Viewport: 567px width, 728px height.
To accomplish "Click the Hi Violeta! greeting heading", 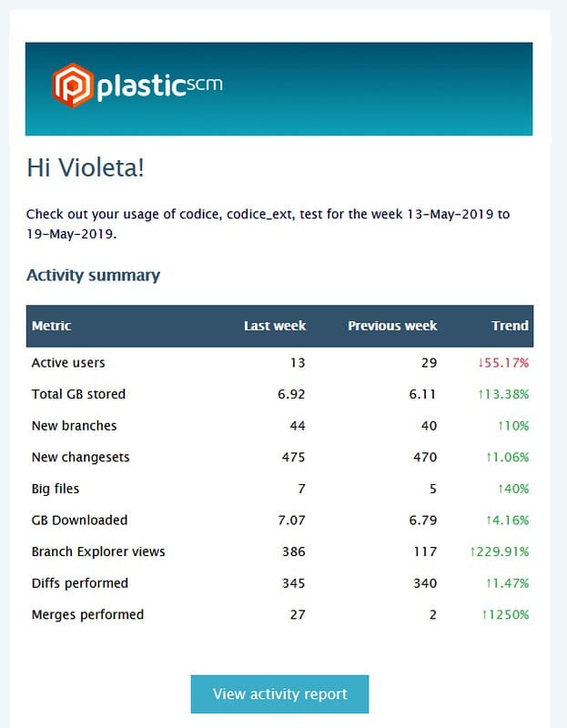I will click(x=86, y=167).
